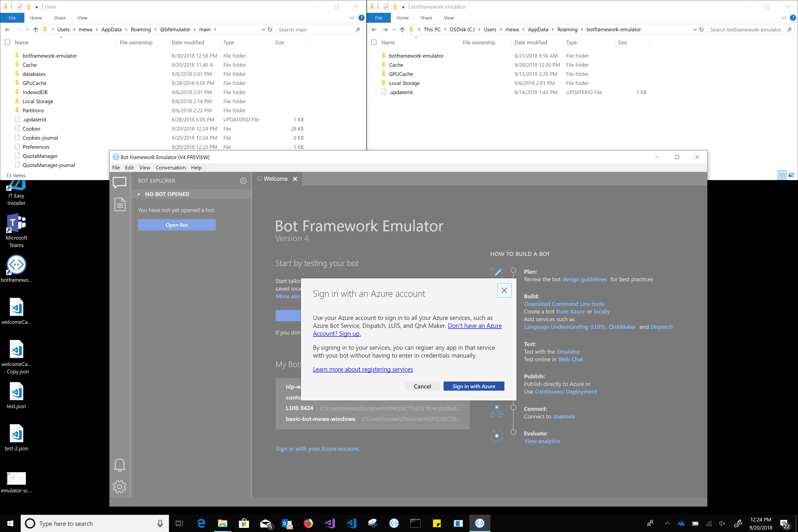Check the Name header checkbox to select all files

7,42
